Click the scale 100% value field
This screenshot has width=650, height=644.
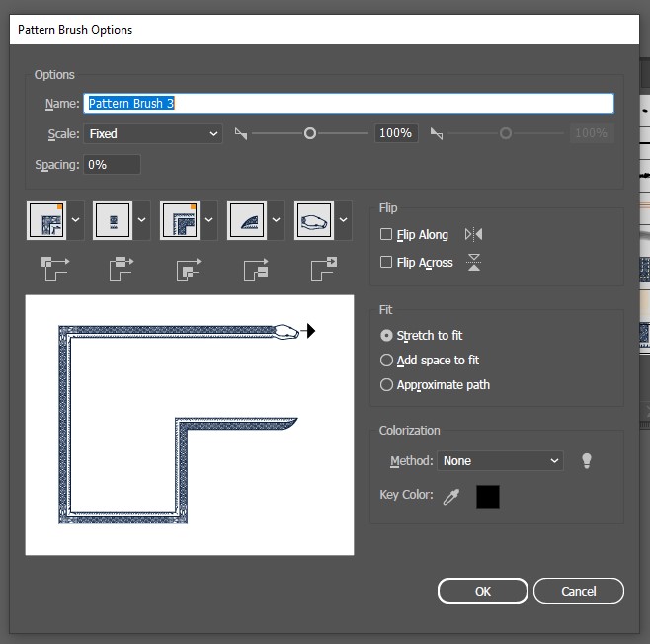coord(396,133)
